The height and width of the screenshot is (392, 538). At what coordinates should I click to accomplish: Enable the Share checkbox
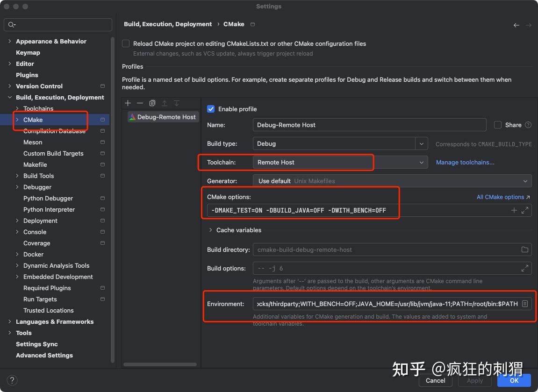497,125
